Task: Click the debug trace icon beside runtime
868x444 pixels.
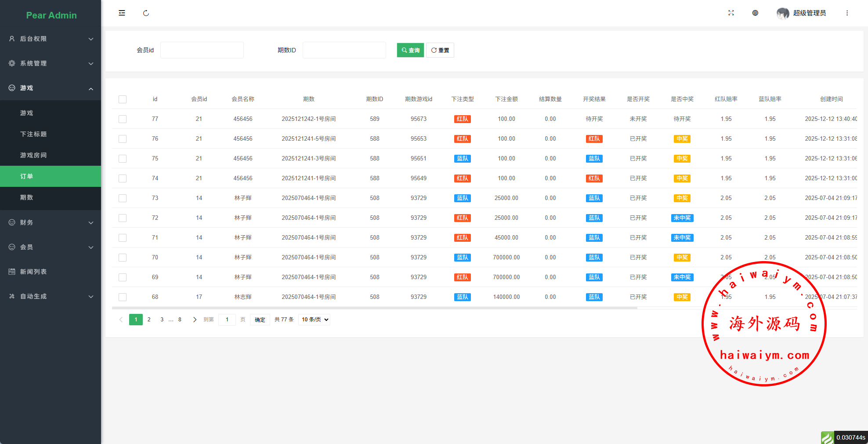Action: [827, 437]
